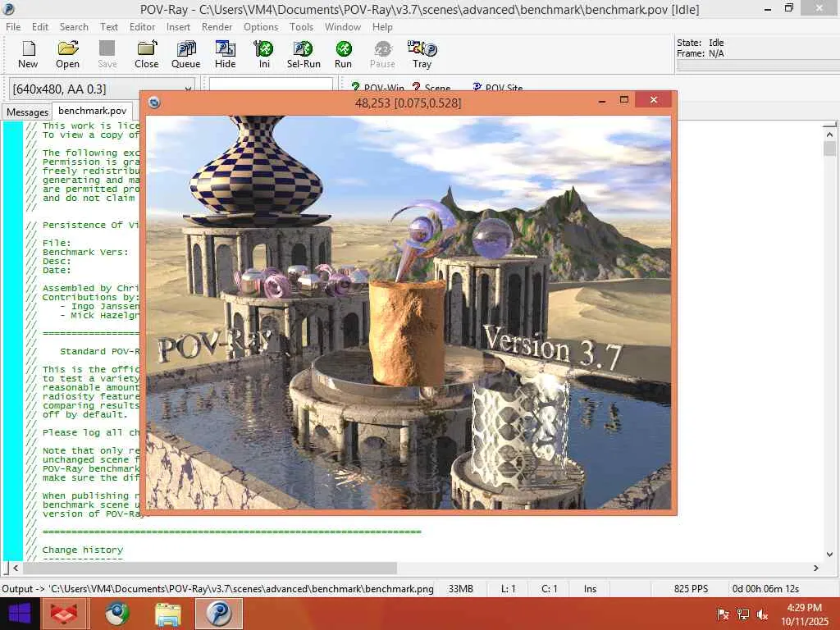Open File Explorer from the taskbar
Screen dimensions: 840x630
pos(167,614)
